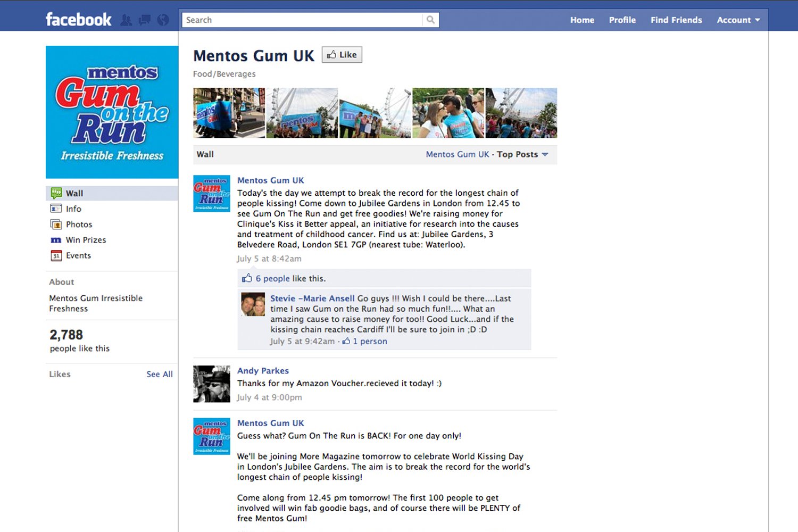Viewport: 798px width, 532px height.
Task: Click See All next to Likes
Action: [x=160, y=374]
